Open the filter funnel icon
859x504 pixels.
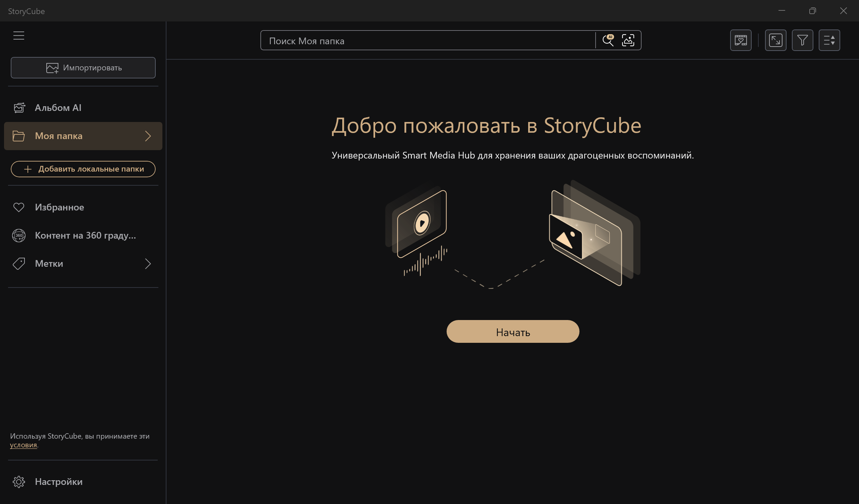pos(802,40)
